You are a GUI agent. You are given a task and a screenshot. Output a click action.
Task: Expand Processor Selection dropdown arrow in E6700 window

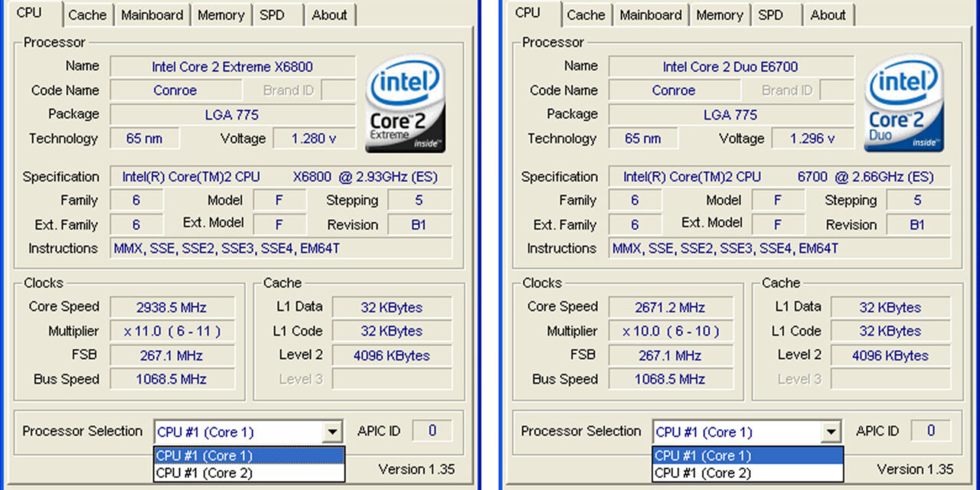(831, 432)
